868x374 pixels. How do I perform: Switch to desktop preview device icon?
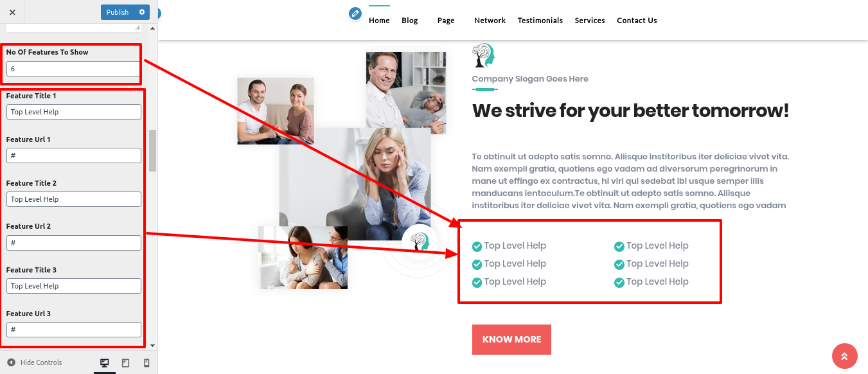[x=105, y=363]
